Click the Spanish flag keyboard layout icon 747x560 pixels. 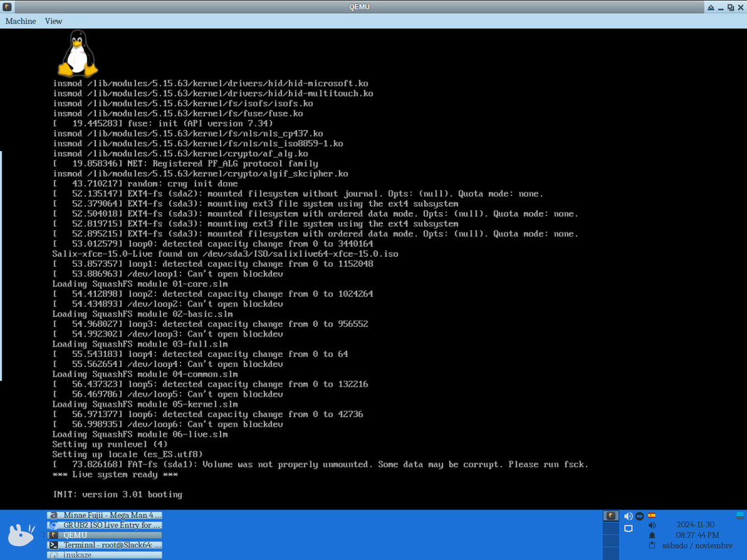[x=652, y=515]
